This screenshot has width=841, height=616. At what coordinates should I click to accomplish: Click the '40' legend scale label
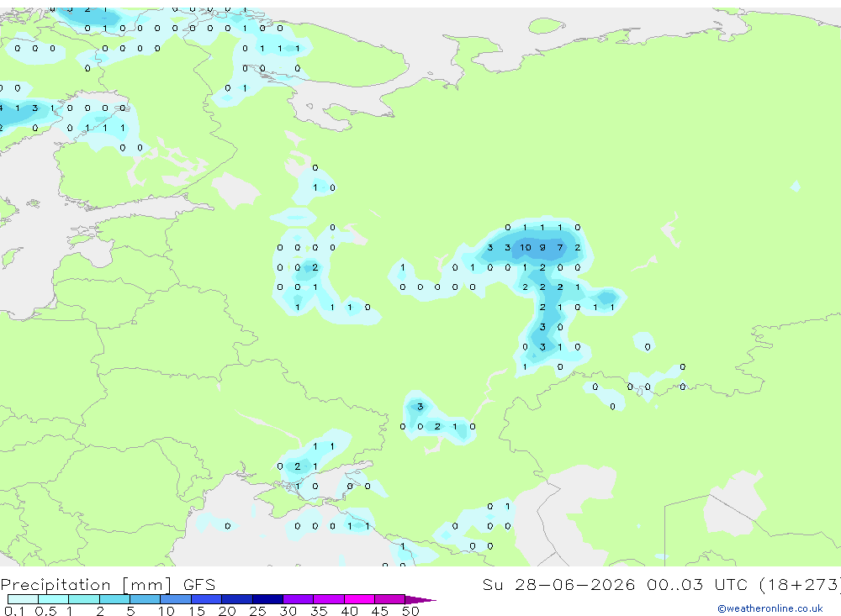click(x=349, y=611)
